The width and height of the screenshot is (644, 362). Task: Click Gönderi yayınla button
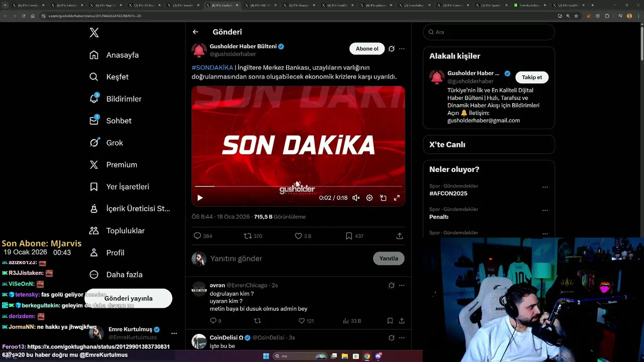pyautogui.click(x=128, y=298)
